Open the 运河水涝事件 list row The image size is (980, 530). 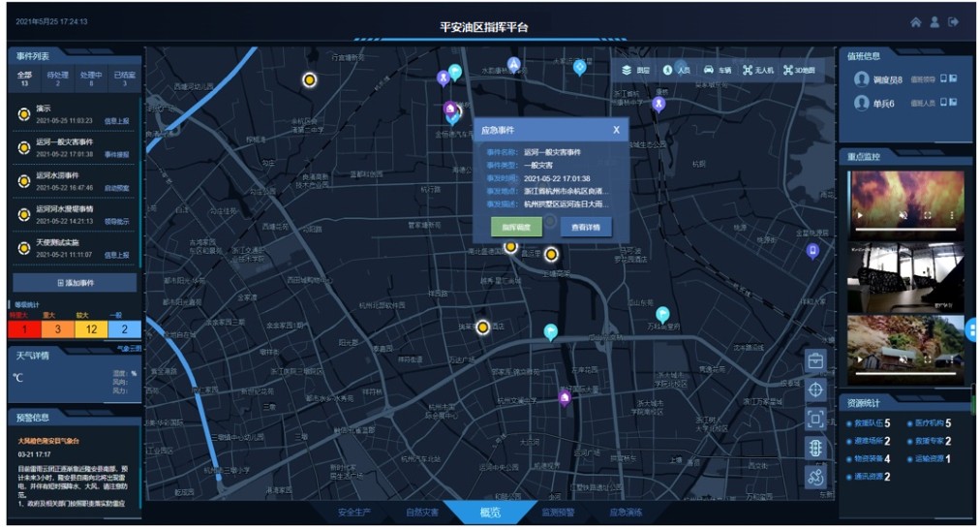(74, 181)
